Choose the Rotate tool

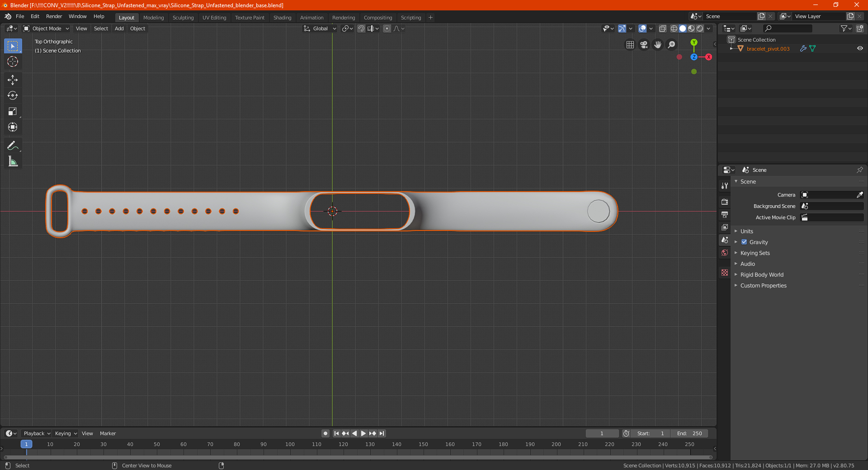(x=13, y=95)
